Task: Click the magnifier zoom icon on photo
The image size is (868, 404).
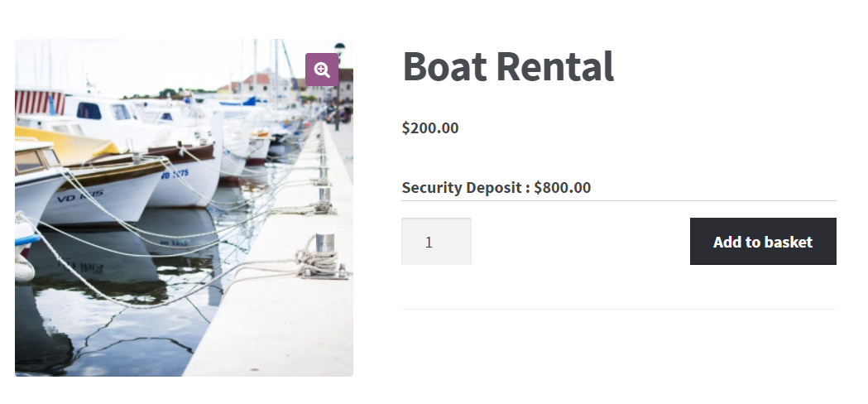Action: tap(322, 70)
